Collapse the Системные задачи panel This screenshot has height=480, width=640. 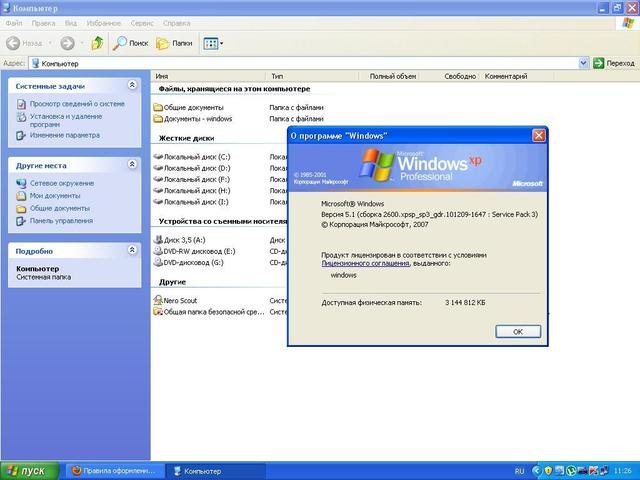point(132,87)
